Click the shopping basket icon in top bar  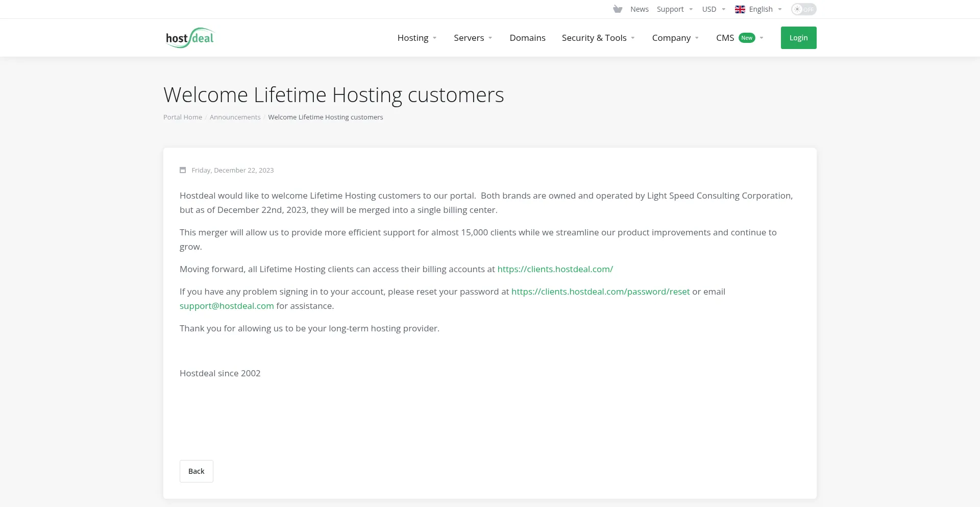(x=618, y=9)
